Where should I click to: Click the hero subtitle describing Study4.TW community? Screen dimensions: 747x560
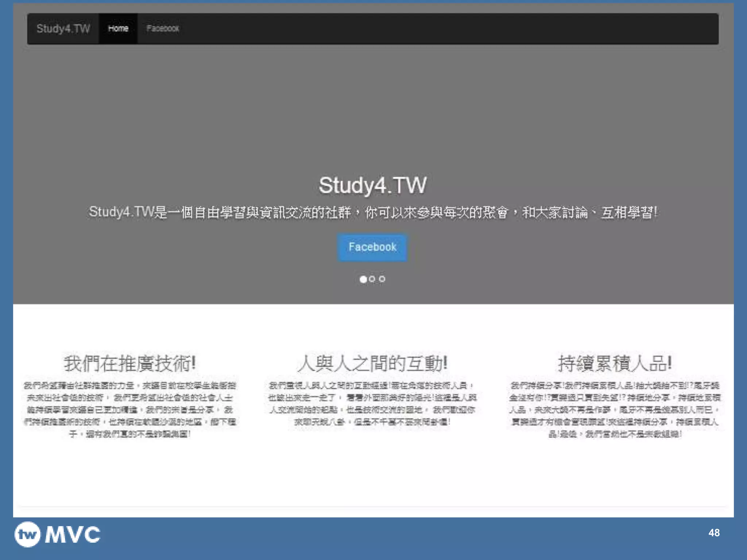click(373, 212)
